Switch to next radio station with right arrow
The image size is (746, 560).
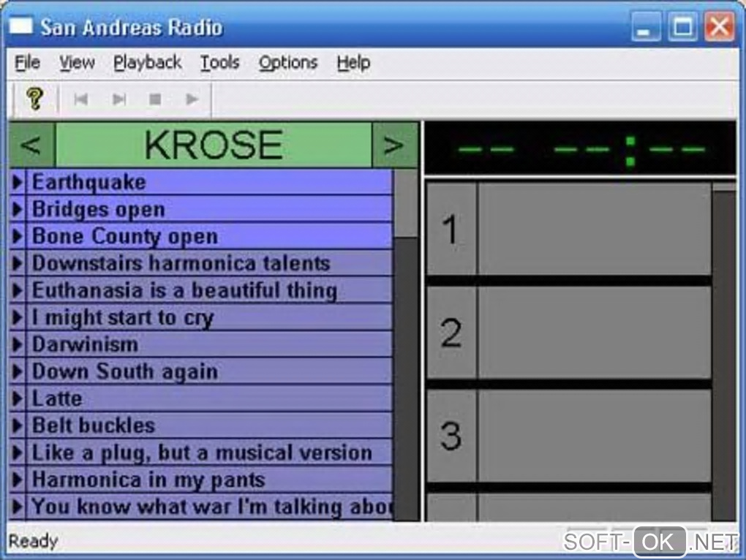click(x=394, y=145)
